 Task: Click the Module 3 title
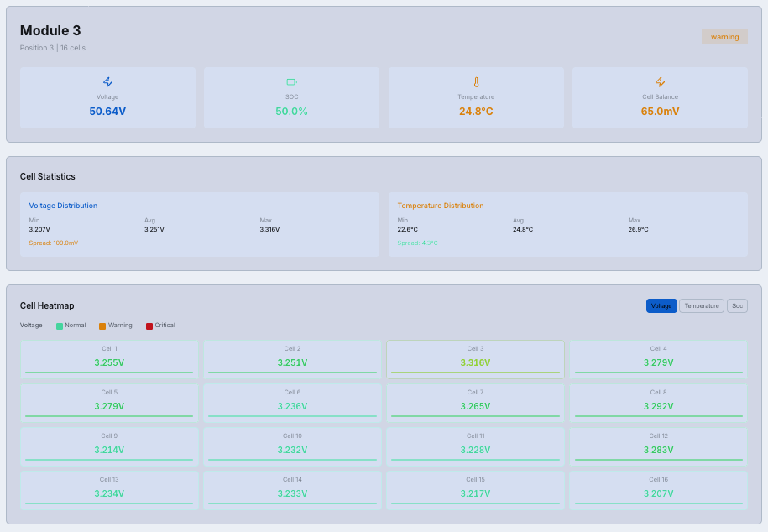point(50,30)
